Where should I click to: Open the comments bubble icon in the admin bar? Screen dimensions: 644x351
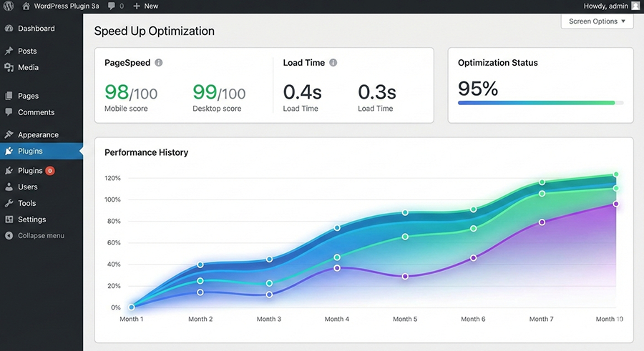coord(112,6)
